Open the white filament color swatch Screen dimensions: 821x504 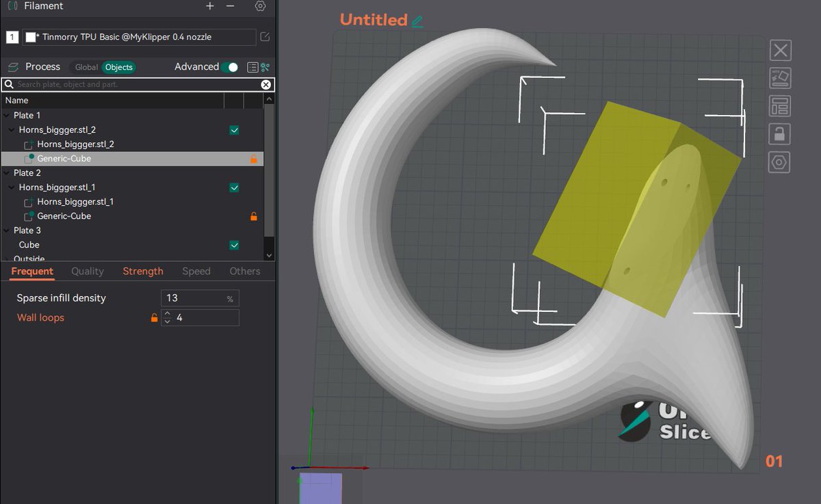tap(30, 37)
